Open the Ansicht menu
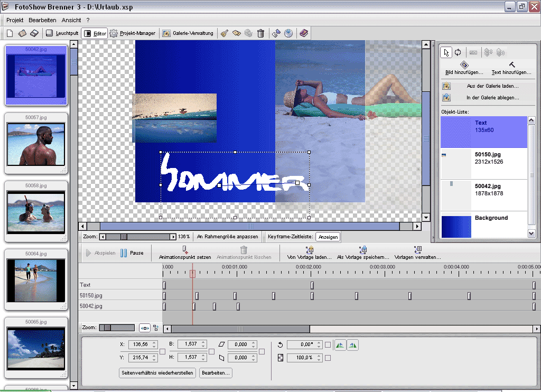Image resolution: width=541 pixels, height=392 pixels. pyautogui.click(x=71, y=20)
